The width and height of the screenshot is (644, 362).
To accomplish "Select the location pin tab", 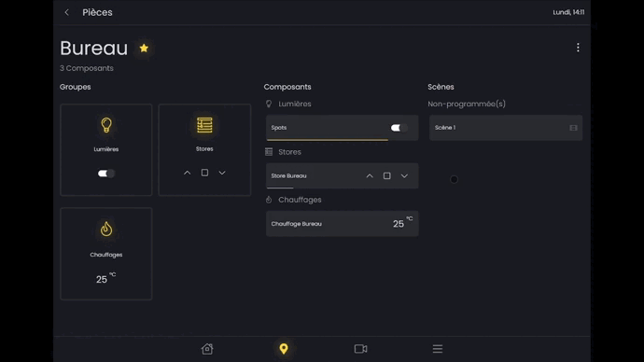I will pyautogui.click(x=284, y=348).
